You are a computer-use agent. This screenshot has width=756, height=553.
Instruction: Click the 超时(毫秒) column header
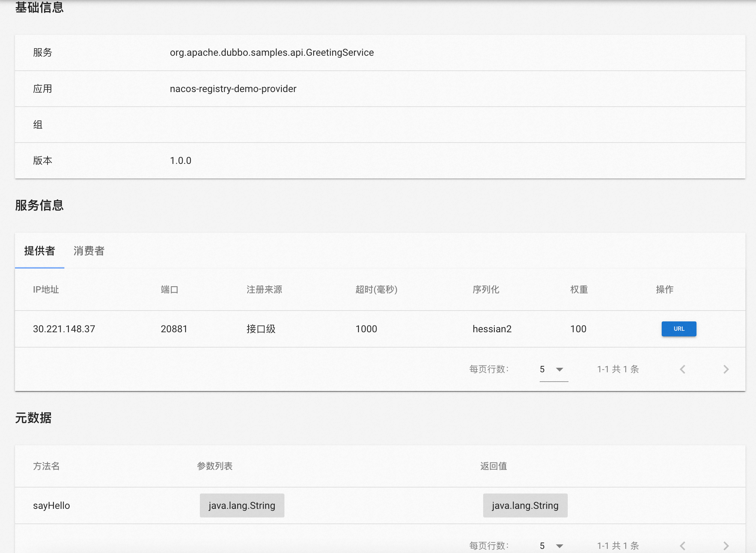tap(377, 289)
